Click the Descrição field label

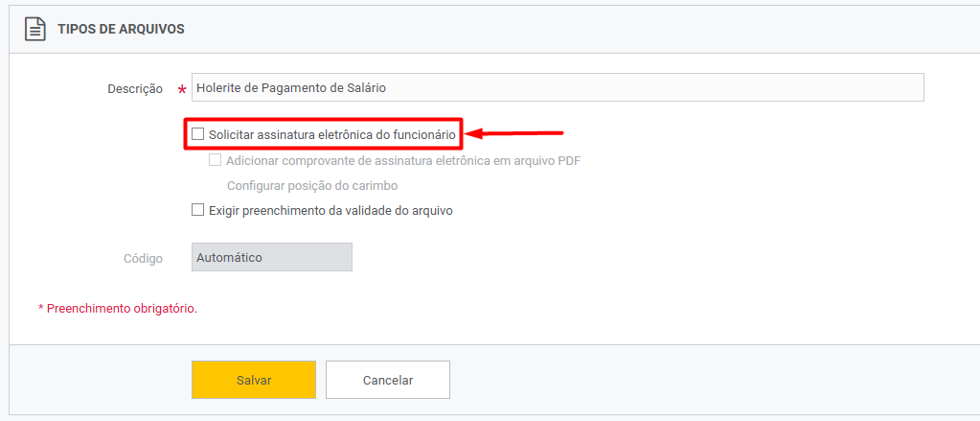[x=135, y=89]
